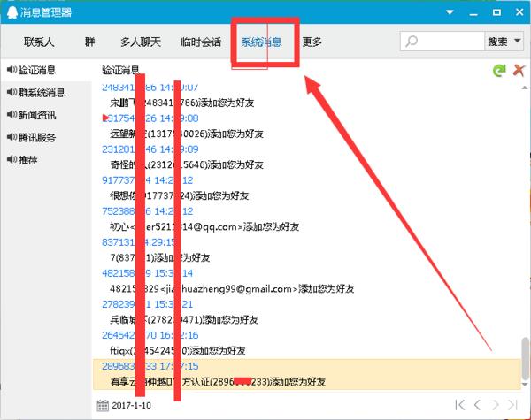Jump to the last page of messages
The image size is (531, 420).
(512, 405)
